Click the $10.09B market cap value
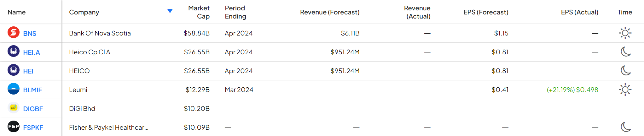Viewport: 644px width, 136px height. click(197, 128)
